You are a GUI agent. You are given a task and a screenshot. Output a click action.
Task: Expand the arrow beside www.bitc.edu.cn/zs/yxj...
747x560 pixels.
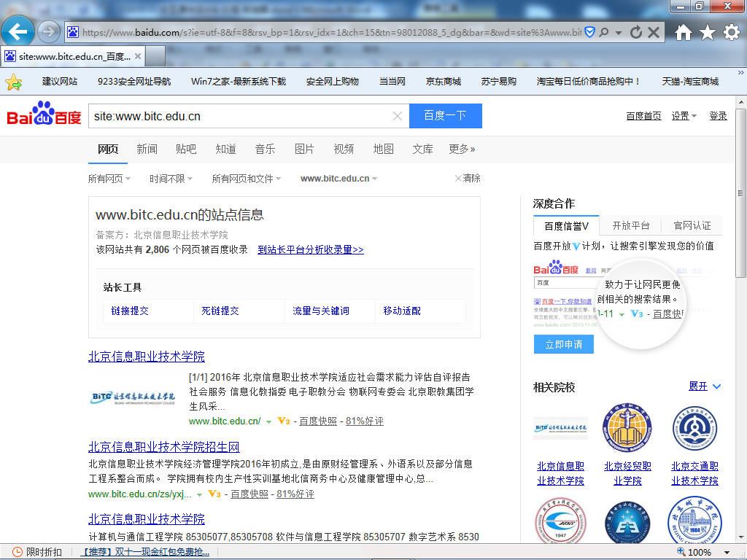[200, 495]
